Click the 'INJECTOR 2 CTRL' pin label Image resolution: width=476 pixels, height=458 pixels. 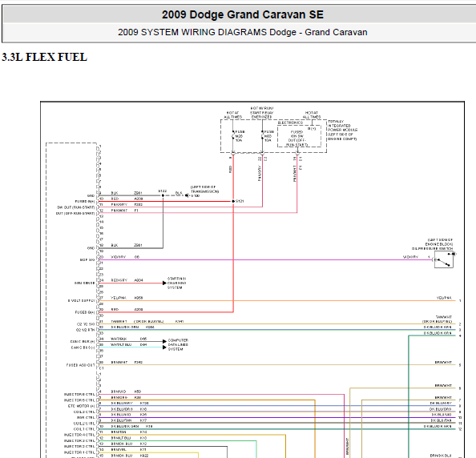79,447
